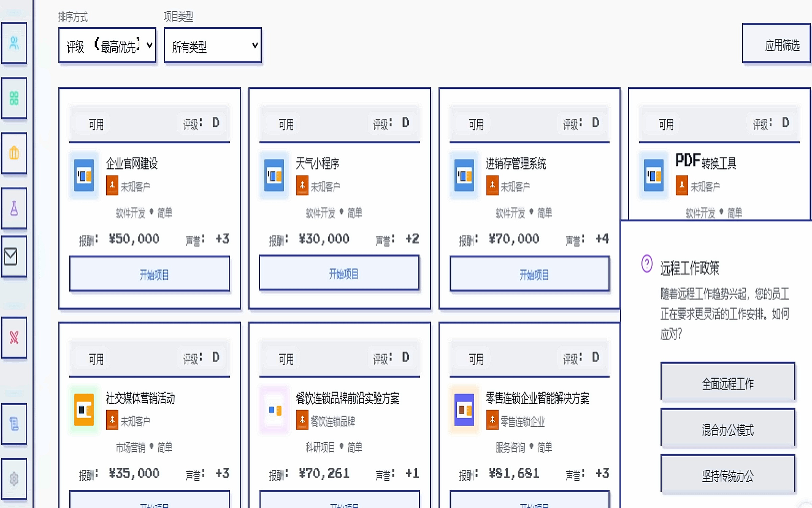Click the 社交媒体营销活动 project title
This screenshot has width=812, height=508.
coord(140,398)
